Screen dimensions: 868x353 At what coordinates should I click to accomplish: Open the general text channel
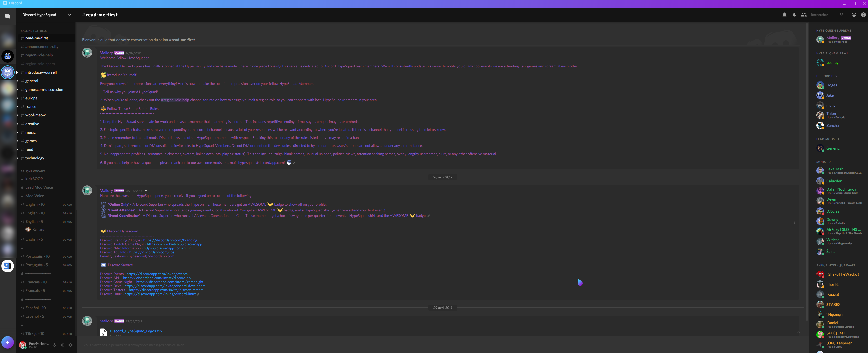coord(32,81)
